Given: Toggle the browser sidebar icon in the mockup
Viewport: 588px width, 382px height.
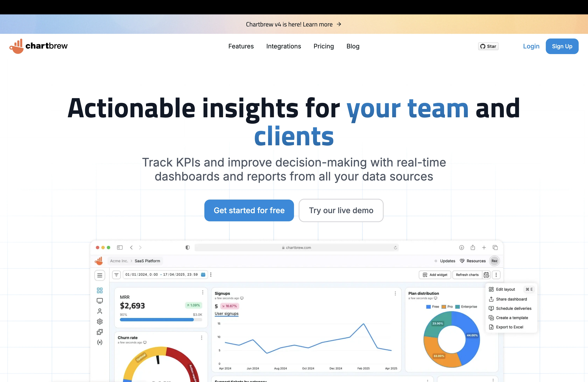Looking at the screenshot, I should [120, 247].
